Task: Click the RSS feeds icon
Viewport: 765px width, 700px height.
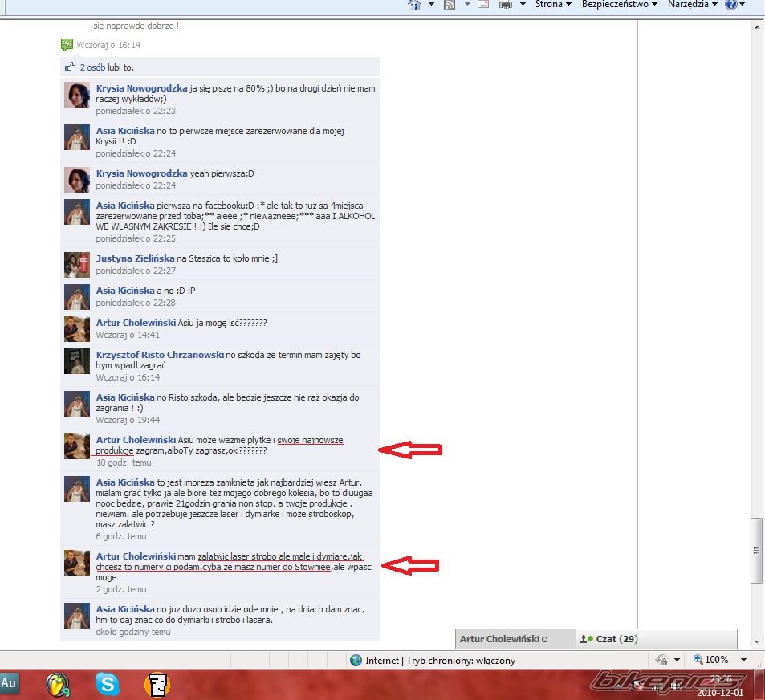Action: click(450, 5)
